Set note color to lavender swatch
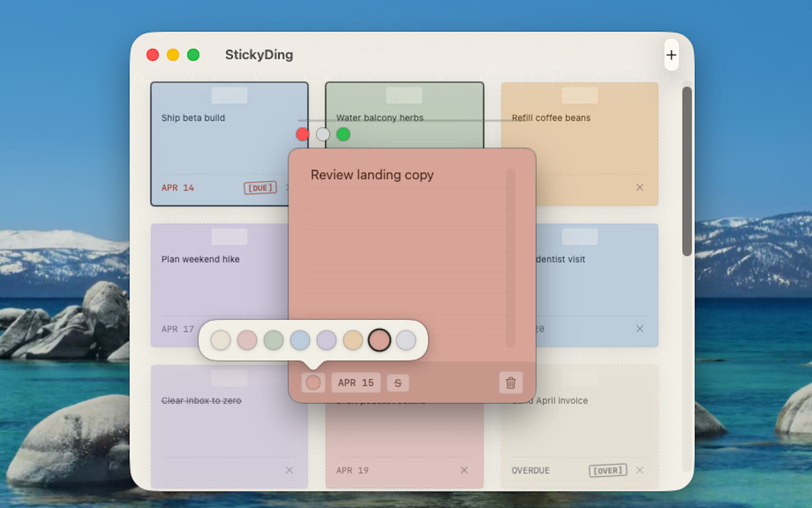 326,340
